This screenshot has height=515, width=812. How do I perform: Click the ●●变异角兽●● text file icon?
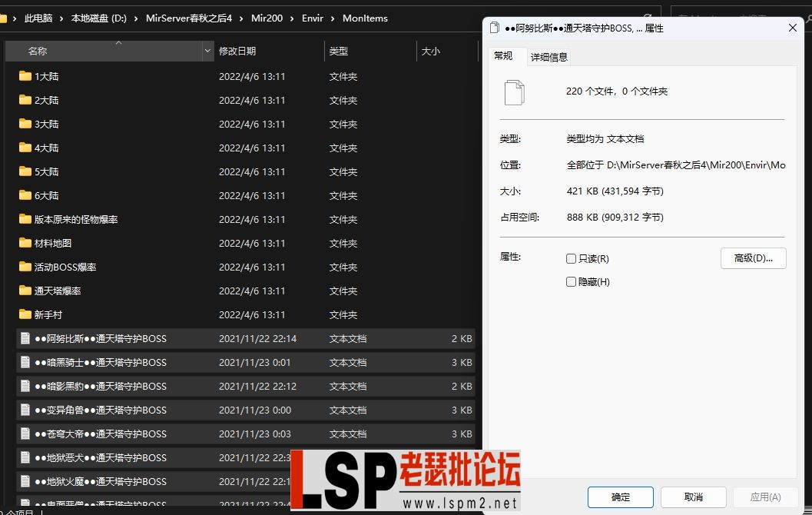point(25,410)
